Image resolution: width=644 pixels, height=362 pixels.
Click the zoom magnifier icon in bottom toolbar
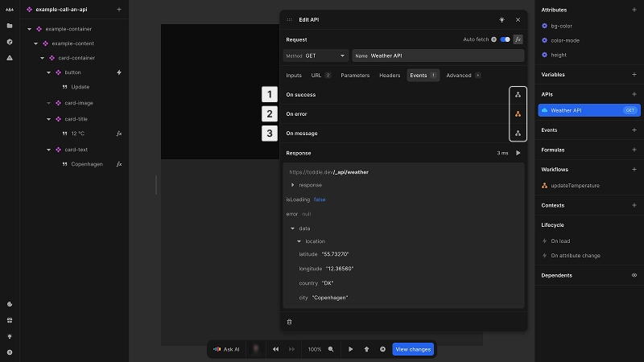click(x=331, y=349)
